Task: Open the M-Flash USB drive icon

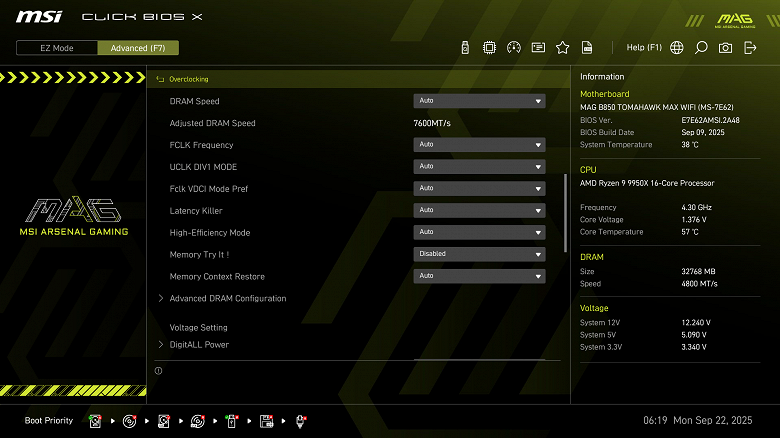Action: click(465, 48)
